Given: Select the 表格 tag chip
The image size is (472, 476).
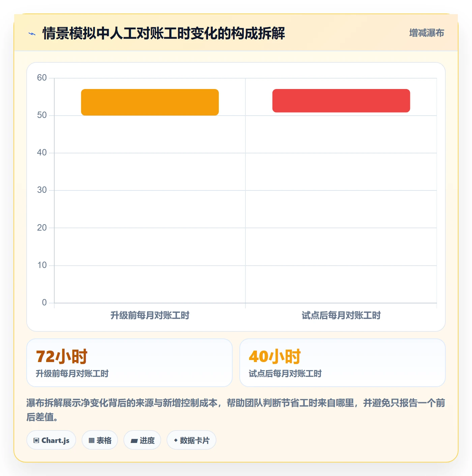Looking at the screenshot, I should tap(100, 440).
